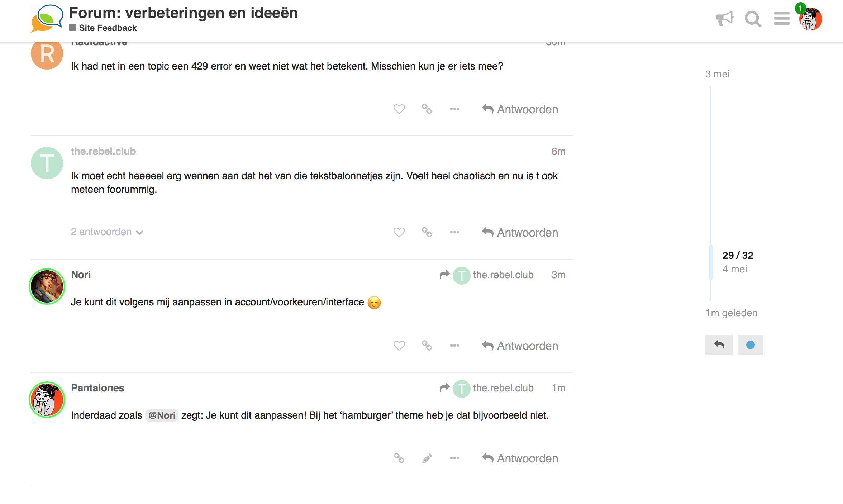
Task: Click the blue dot tracking button
Action: pos(750,345)
